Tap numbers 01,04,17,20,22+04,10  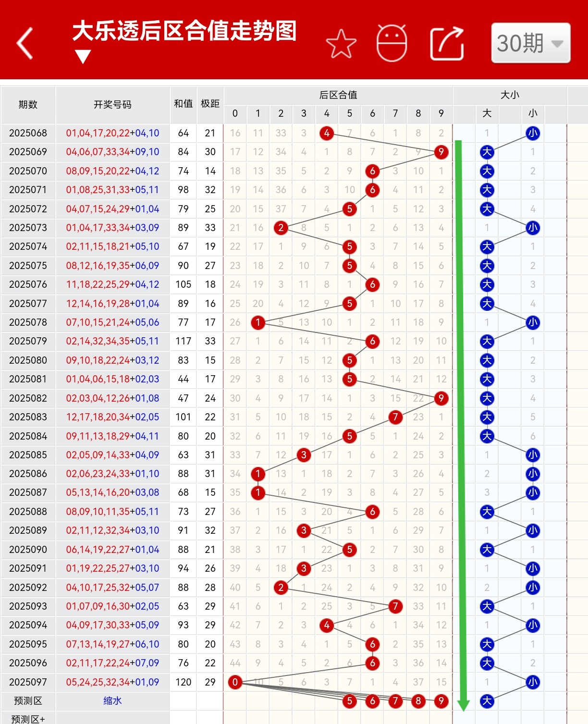pyautogui.click(x=112, y=133)
